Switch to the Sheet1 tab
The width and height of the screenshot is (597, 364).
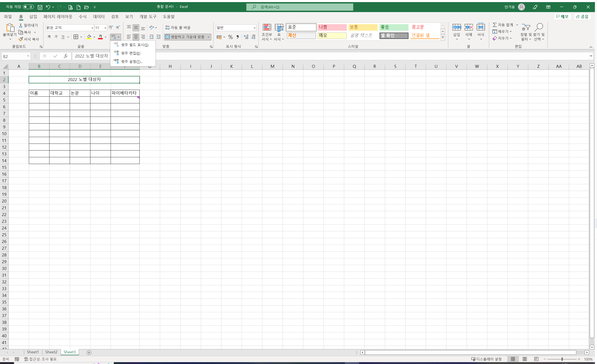click(x=33, y=352)
